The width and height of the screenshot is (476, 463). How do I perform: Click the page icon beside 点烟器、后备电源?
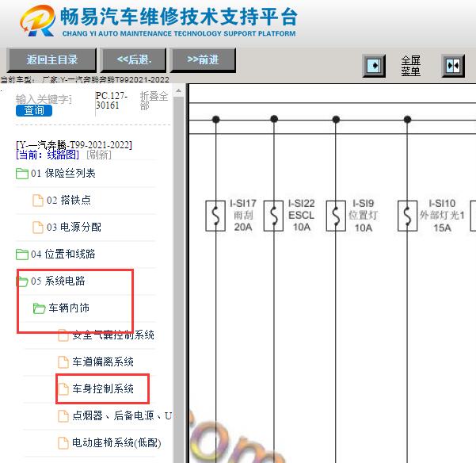pyautogui.click(x=63, y=416)
